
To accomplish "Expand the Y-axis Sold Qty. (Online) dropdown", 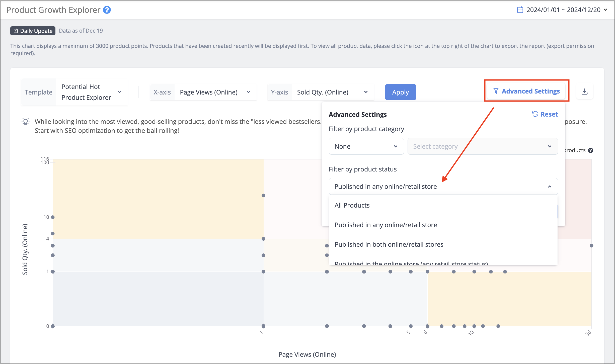I will tap(321, 92).
